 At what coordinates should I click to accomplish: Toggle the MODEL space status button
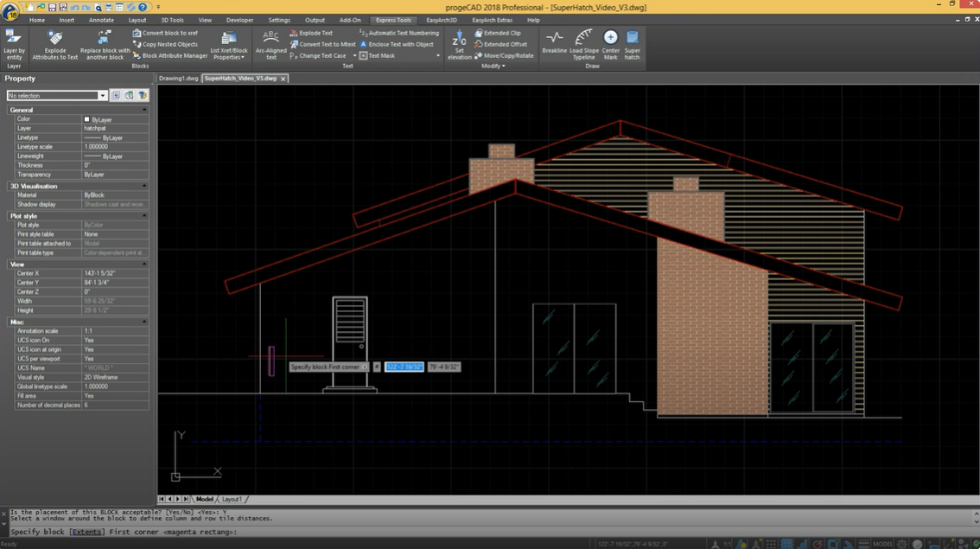[882, 544]
